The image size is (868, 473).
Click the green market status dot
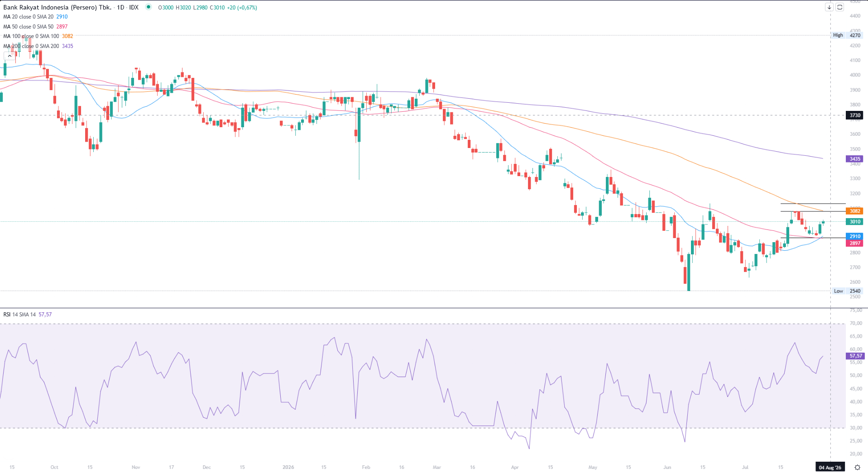point(149,7)
